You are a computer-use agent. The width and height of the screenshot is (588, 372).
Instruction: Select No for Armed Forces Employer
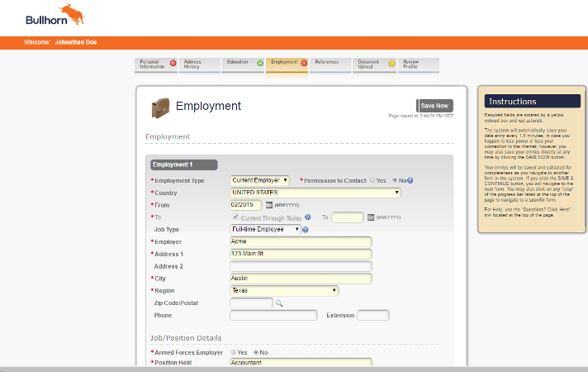[256, 352]
